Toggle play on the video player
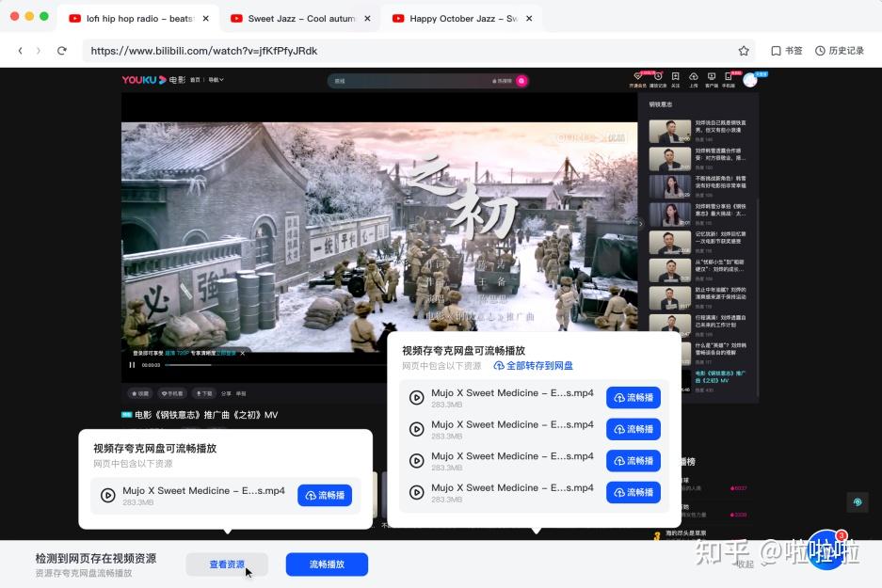Viewport: 882px width, 588px height. pyautogui.click(x=131, y=365)
